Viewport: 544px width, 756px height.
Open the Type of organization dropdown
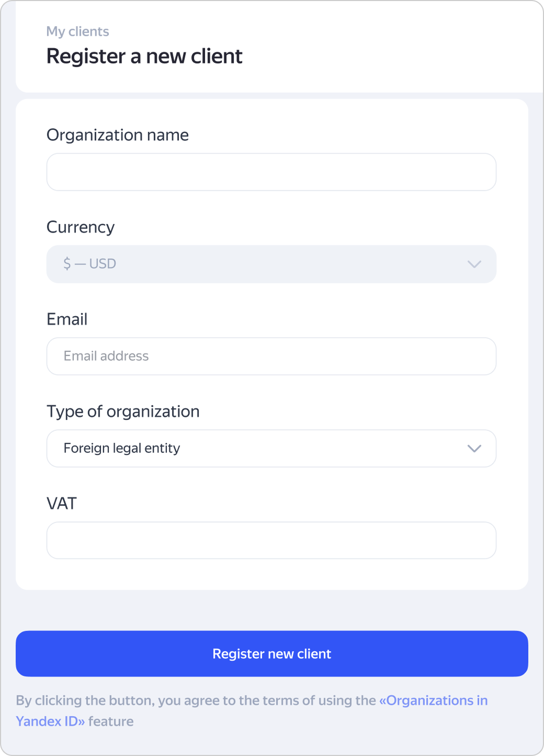tap(271, 449)
